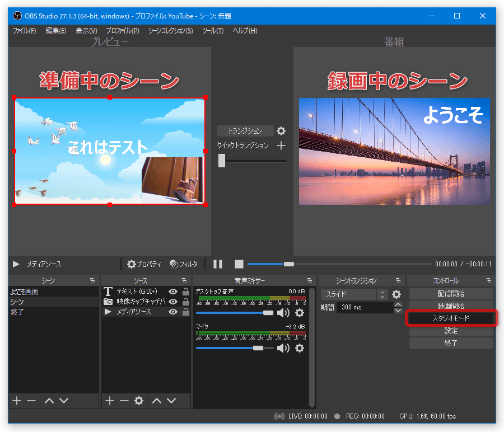Click 配信開始 to start streaming
Viewport: 504px width, 432px height.
tap(451, 294)
